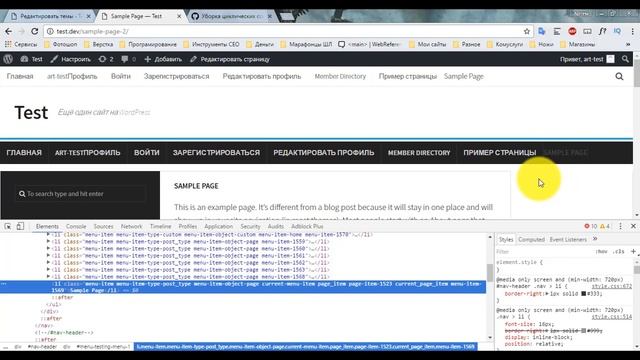The image size is (640, 360).
Task: Open DevTools customize menu dots
Action: point(620,226)
